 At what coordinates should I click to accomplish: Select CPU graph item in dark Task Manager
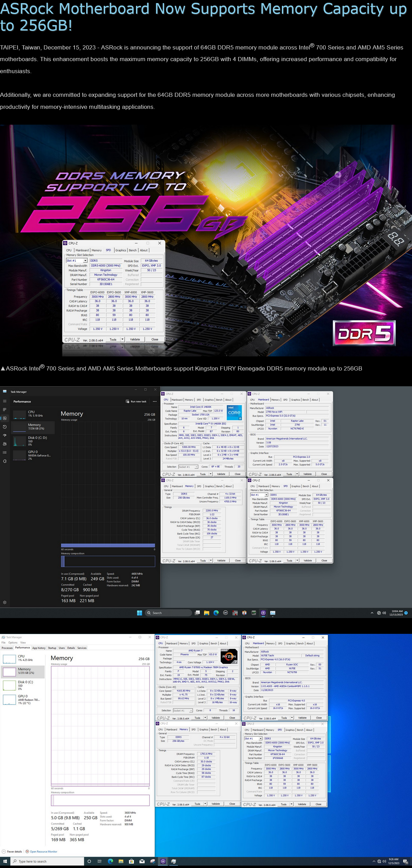tap(33, 414)
